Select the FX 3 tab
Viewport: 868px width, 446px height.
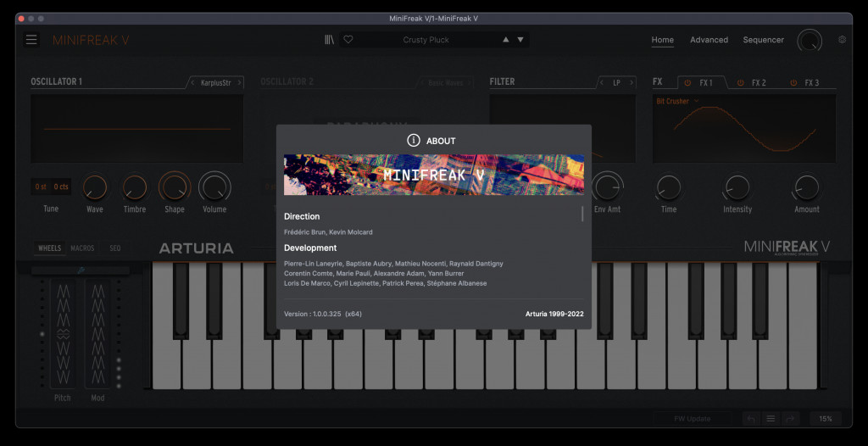click(x=811, y=82)
